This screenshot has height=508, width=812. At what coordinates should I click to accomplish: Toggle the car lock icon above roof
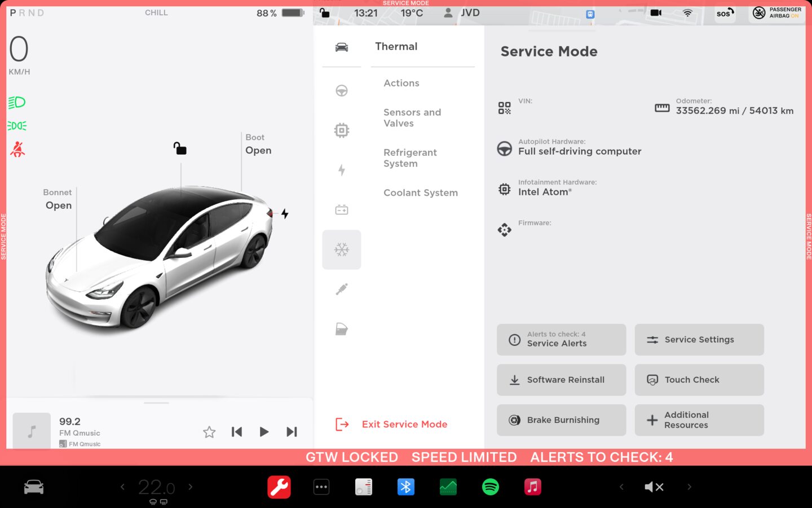[180, 148]
